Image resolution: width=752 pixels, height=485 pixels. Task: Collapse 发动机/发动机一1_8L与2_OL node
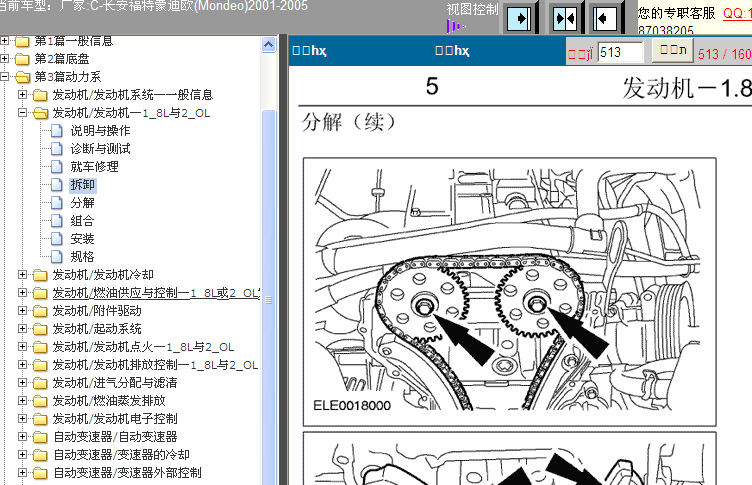[23, 112]
